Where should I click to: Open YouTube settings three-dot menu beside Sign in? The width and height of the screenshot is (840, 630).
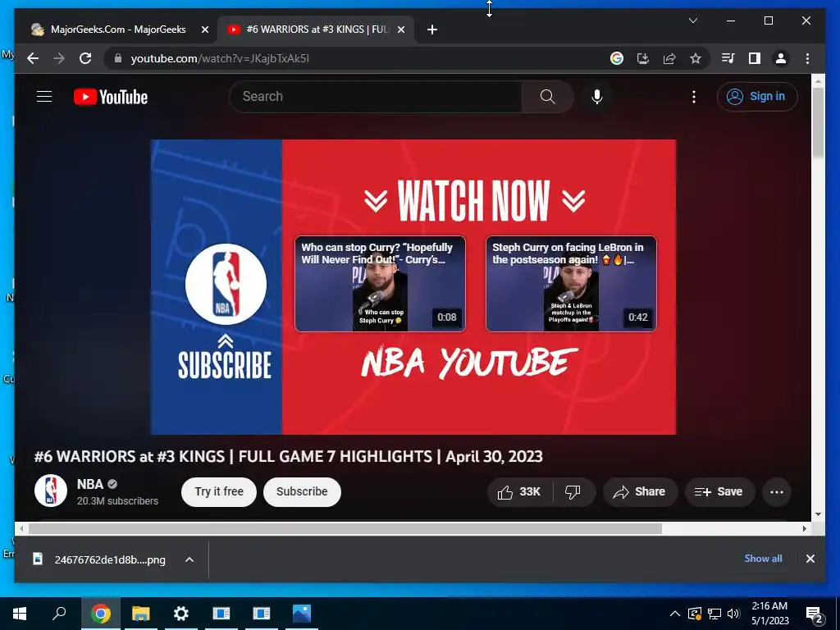tap(694, 97)
